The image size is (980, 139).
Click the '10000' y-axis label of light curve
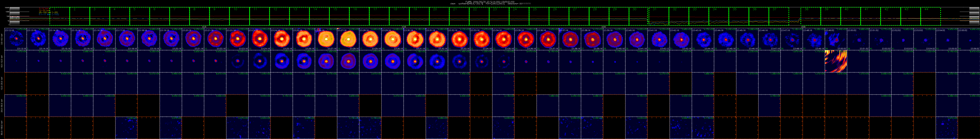pyautogui.click(x=7, y=8)
